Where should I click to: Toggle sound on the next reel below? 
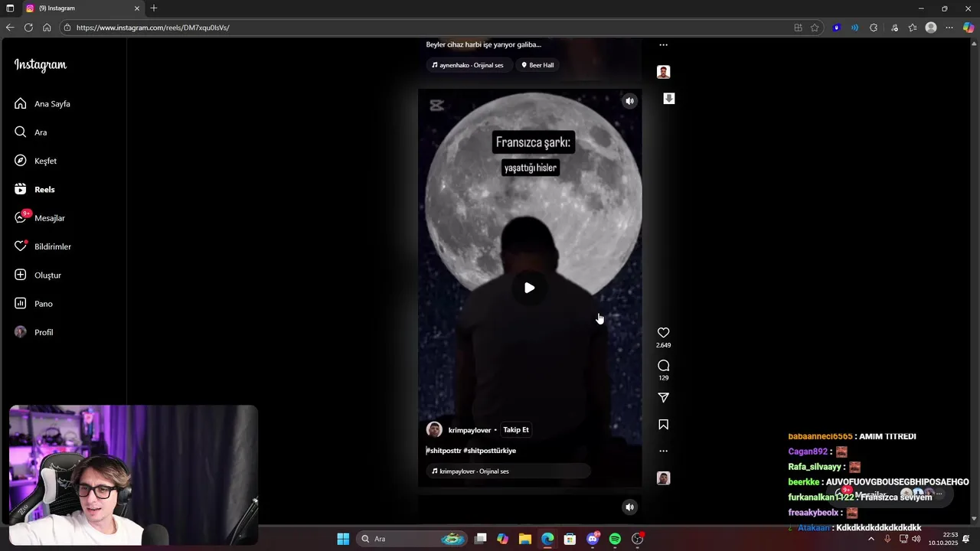coord(629,507)
